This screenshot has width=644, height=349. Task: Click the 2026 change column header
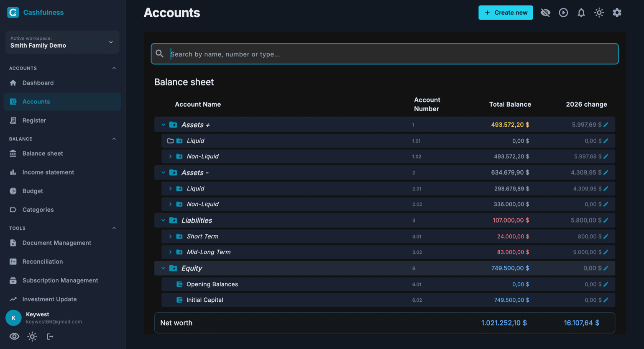(x=586, y=105)
